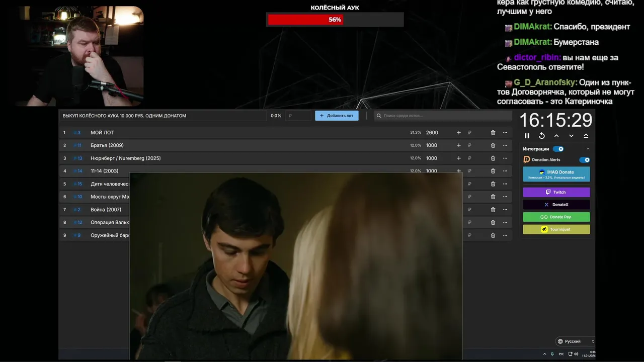
Task: Click chat username G_D_Aranofsky
Action: [545, 82]
